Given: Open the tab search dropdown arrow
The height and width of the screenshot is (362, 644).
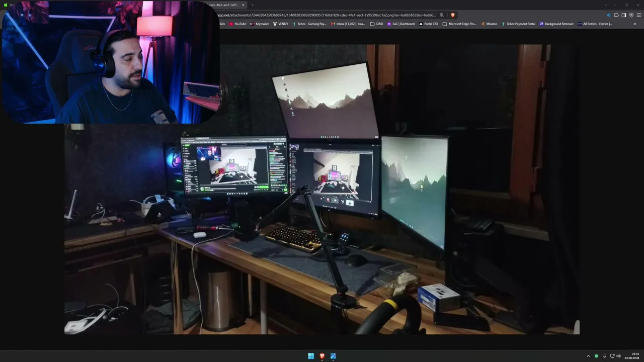Looking at the screenshot, I should click(x=606, y=5).
